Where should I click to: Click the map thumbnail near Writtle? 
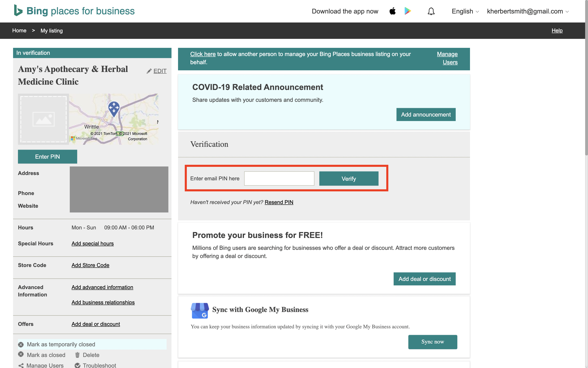click(x=114, y=119)
